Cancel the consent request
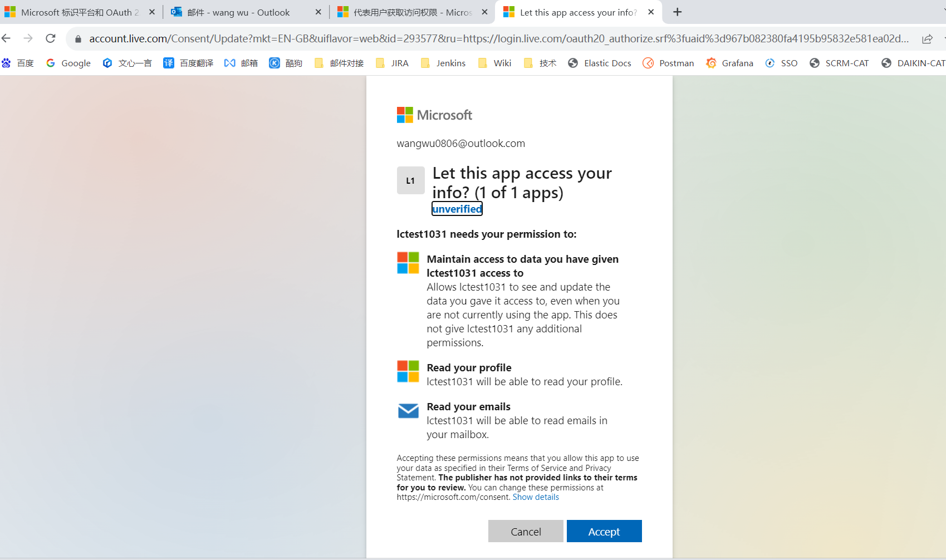 525,531
